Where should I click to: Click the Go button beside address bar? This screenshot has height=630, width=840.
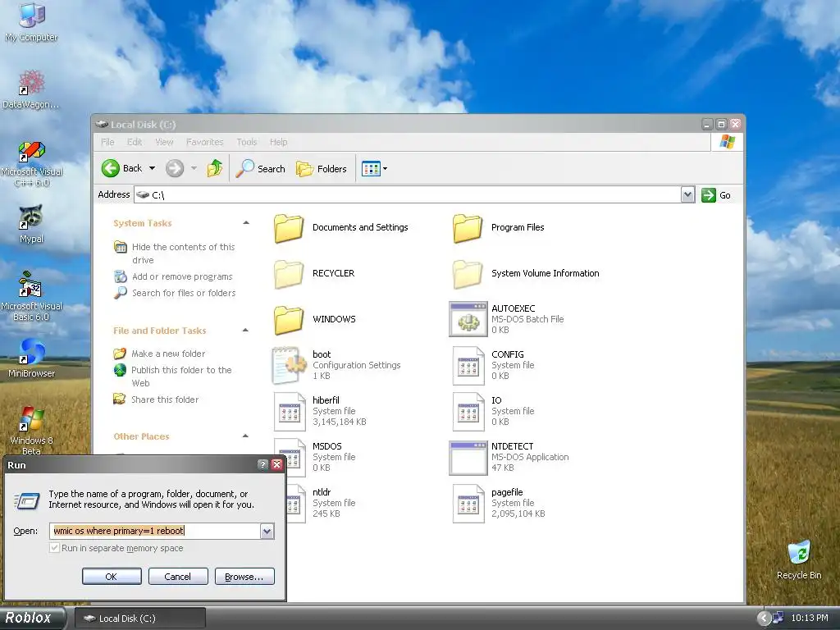tap(716, 195)
